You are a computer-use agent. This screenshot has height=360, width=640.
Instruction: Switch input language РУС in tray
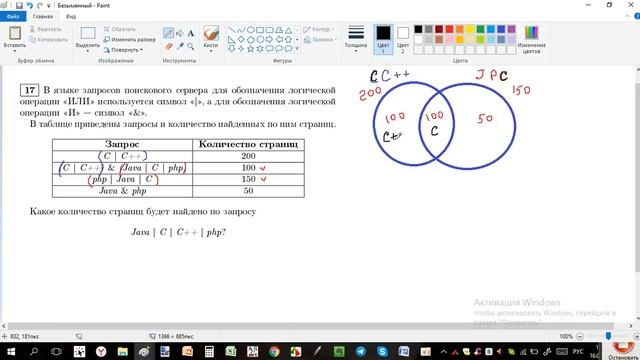point(578,351)
